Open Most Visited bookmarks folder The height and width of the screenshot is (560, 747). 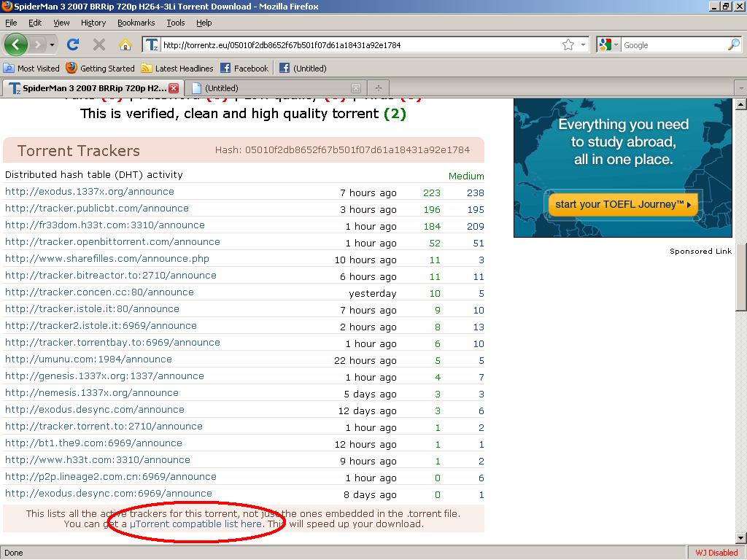pos(31,68)
